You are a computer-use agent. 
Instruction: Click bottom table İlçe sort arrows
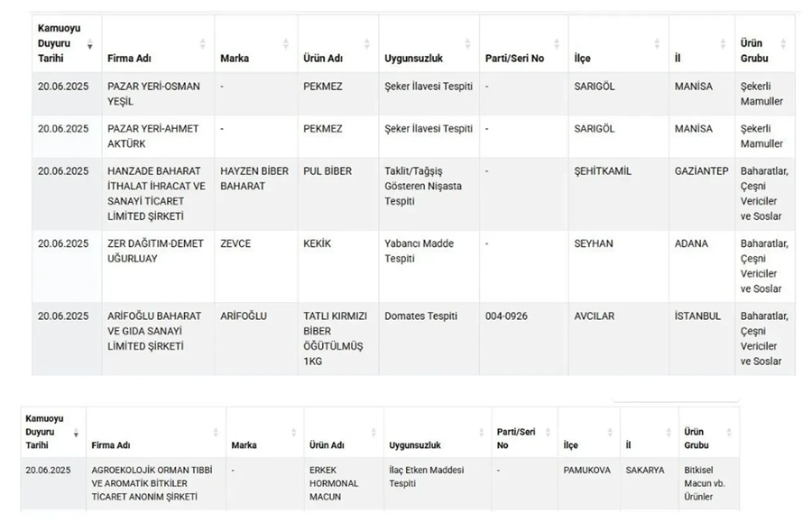(x=610, y=433)
